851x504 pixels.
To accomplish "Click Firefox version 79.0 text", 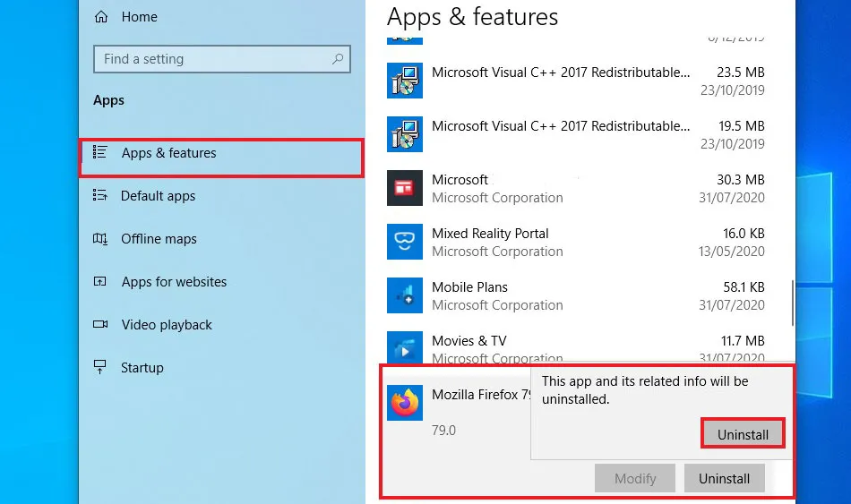I will 443,431.
